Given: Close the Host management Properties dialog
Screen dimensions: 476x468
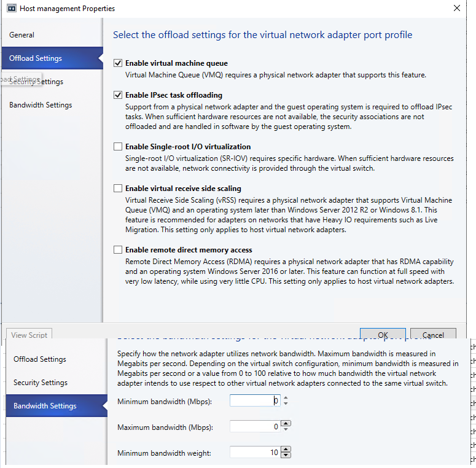Looking at the screenshot, I should click(x=456, y=8).
